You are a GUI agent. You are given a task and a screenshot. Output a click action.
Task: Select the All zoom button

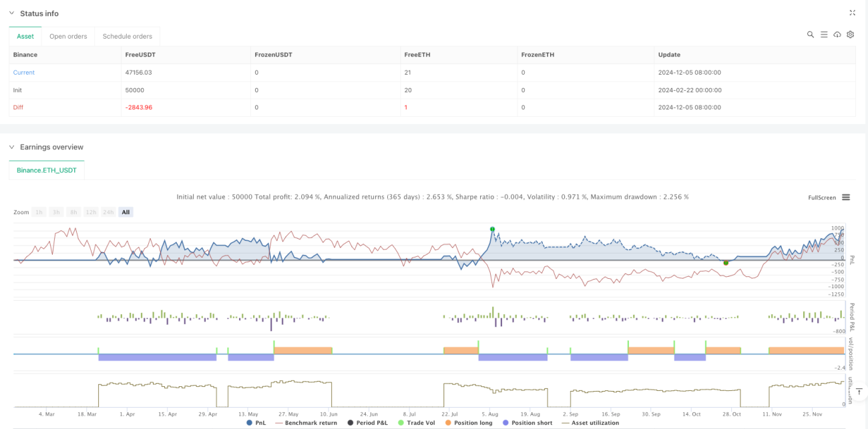point(126,212)
